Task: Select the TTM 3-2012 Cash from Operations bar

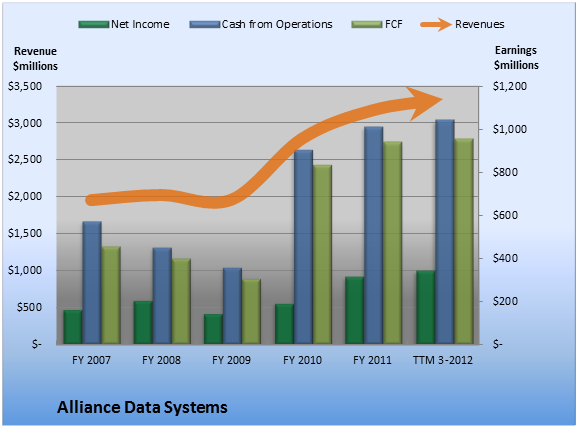Action: [445, 232]
